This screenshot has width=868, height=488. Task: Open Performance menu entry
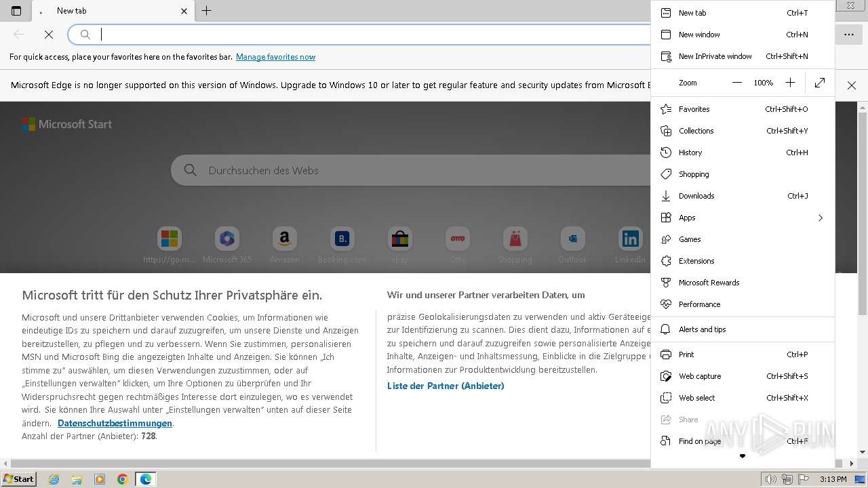(x=743, y=304)
